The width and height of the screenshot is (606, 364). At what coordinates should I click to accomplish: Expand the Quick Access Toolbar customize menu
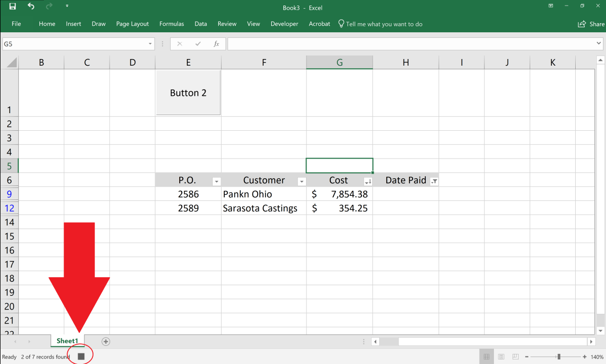click(x=67, y=6)
